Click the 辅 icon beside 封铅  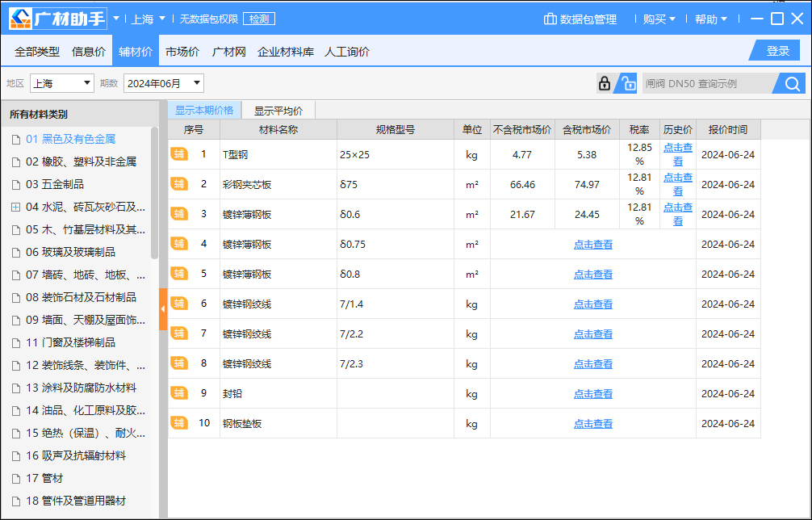pyautogui.click(x=178, y=393)
